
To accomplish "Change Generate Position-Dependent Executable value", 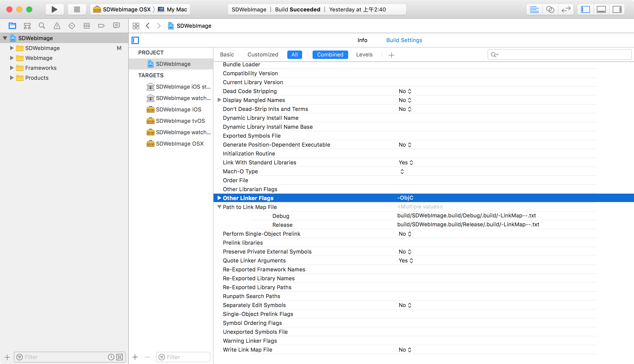I will [x=405, y=145].
